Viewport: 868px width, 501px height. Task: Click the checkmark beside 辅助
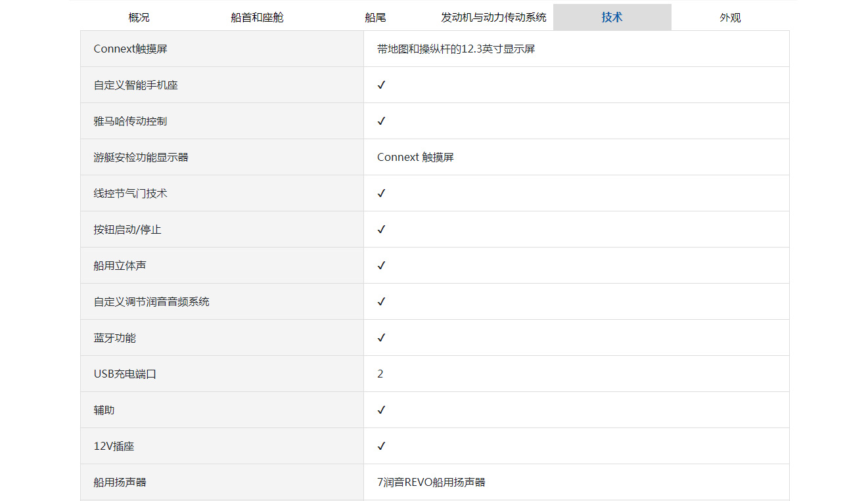coord(381,410)
